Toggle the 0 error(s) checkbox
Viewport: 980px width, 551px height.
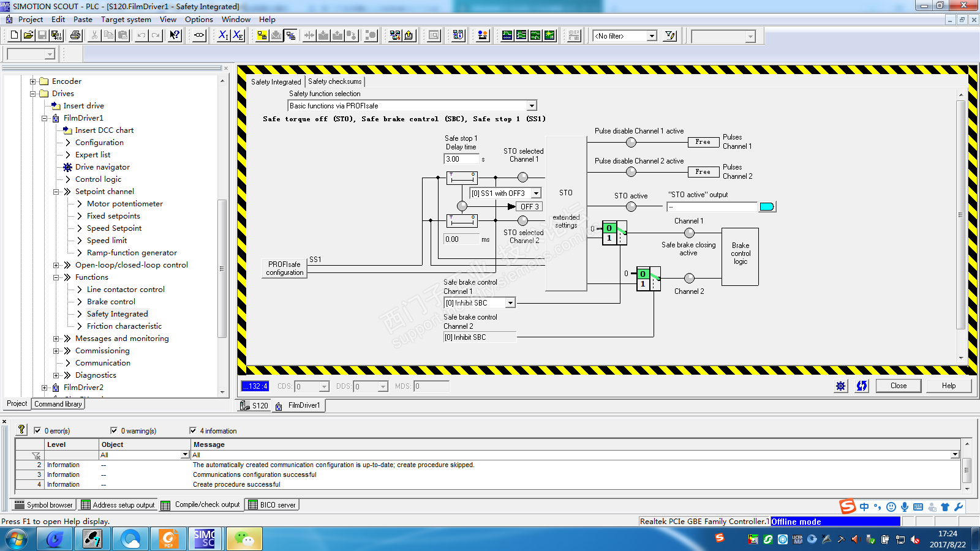[x=37, y=430]
